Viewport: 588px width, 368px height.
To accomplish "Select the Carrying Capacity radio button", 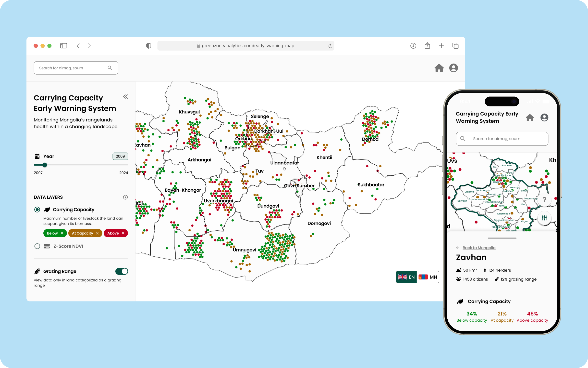I will 37,210.
